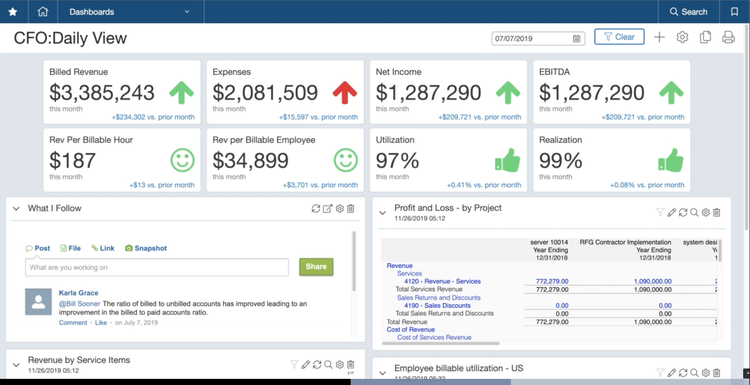The width and height of the screenshot is (750, 385).
Task: Click the copy dashboard icon
Action: pos(705,37)
